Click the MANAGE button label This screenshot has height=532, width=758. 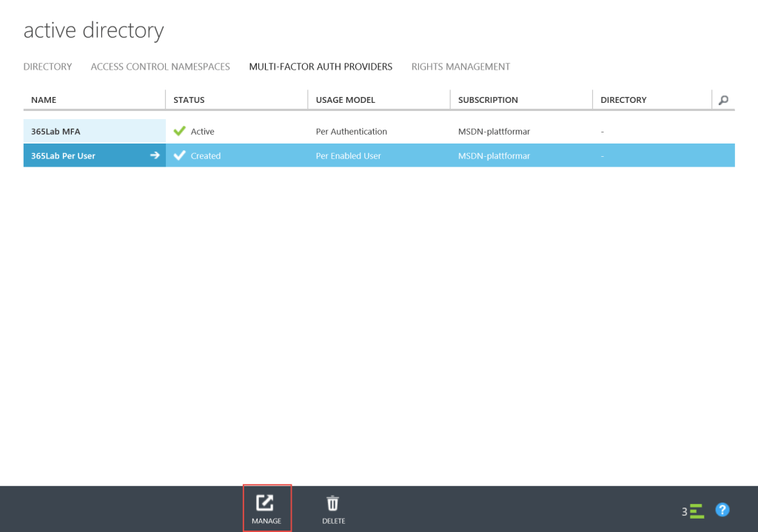pos(266,520)
